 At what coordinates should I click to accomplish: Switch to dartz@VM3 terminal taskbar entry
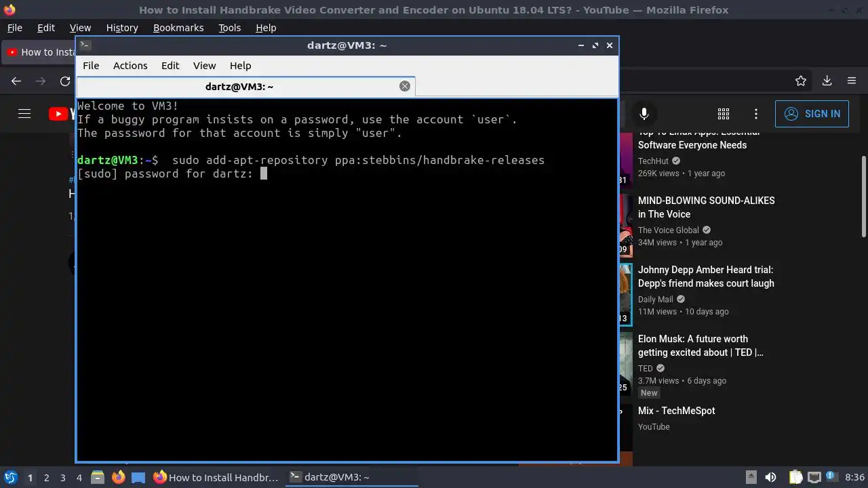point(350,477)
